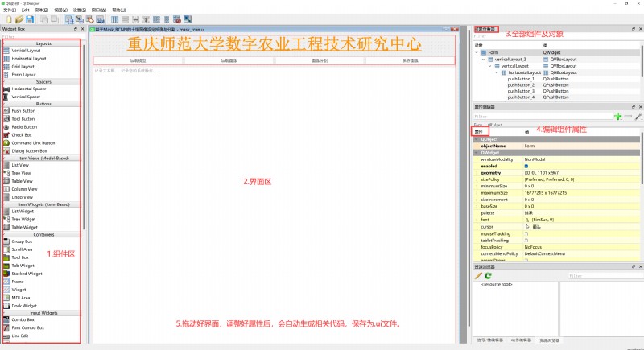Click the pencil edit resources icon
The height and width of the screenshot is (350, 644).
tap(478, 276)
